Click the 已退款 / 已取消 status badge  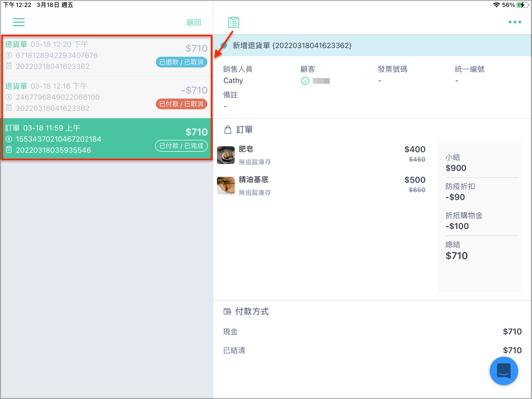coord(181,62)
